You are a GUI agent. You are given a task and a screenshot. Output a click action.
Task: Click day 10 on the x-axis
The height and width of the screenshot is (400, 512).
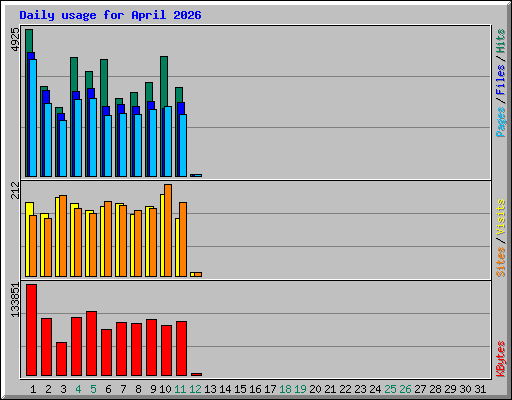tap(165, 389)
